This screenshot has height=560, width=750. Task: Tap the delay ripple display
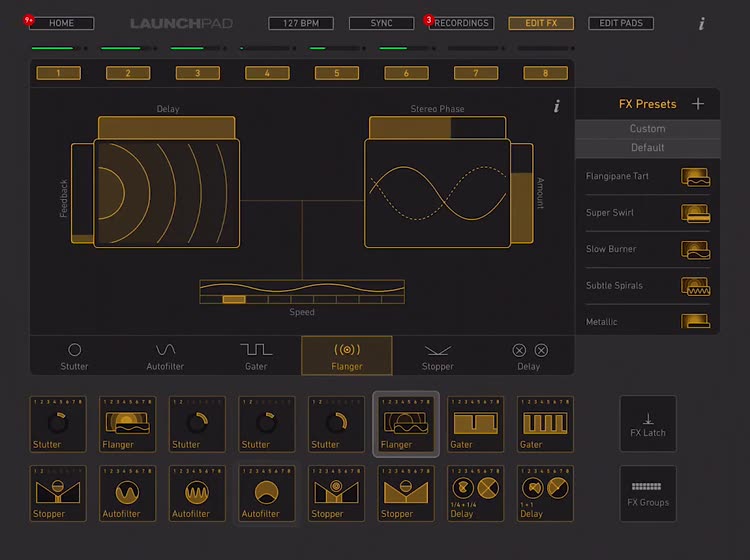pos(166,193)
